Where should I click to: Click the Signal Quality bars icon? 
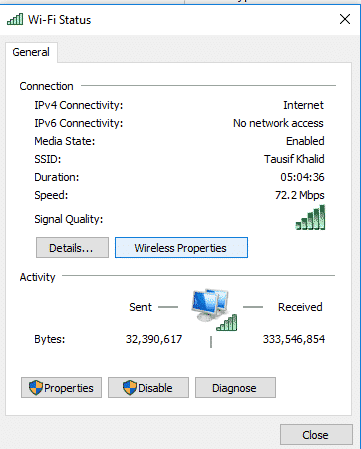pyautogui.click(x=310, y=218)
